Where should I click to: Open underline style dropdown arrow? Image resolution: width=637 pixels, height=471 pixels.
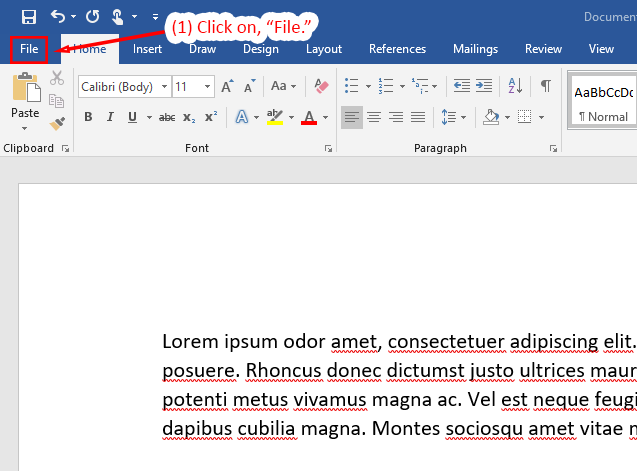point(149,117)
